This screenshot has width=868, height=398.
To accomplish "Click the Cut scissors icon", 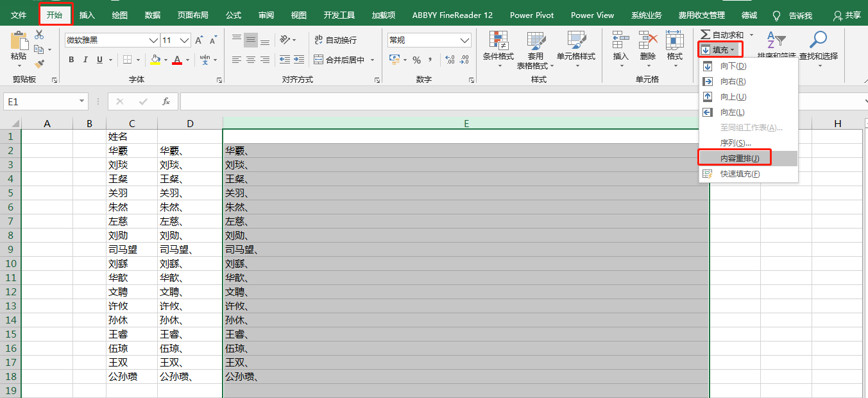I will click(x=40, y=35).
